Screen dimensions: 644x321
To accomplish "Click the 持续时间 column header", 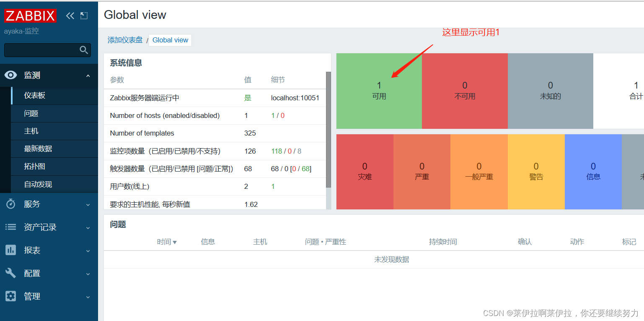I will click(x=443, y=242).
